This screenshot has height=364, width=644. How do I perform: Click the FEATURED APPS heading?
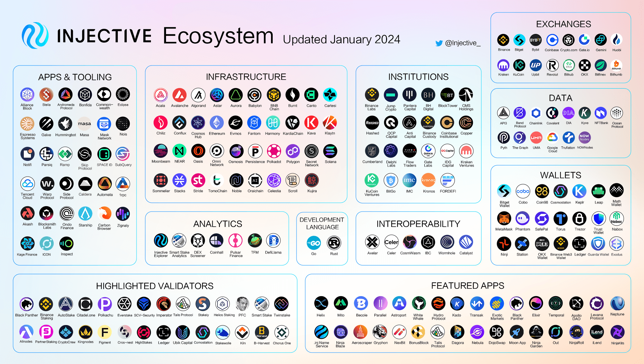pyautogui.click(x=468, y=286)
